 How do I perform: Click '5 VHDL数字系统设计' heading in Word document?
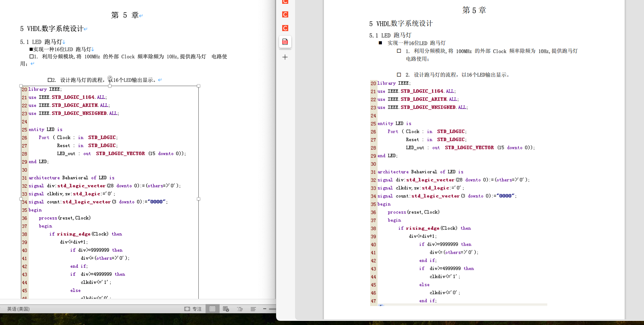tap(52, 29)
